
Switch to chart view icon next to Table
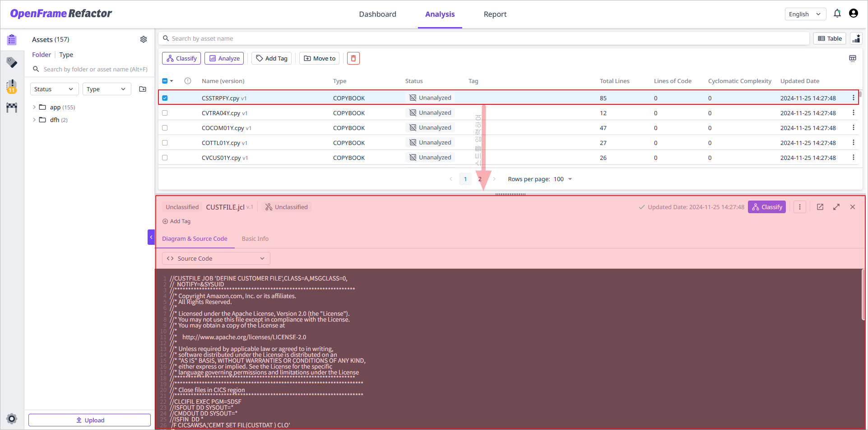click(856, 38)
